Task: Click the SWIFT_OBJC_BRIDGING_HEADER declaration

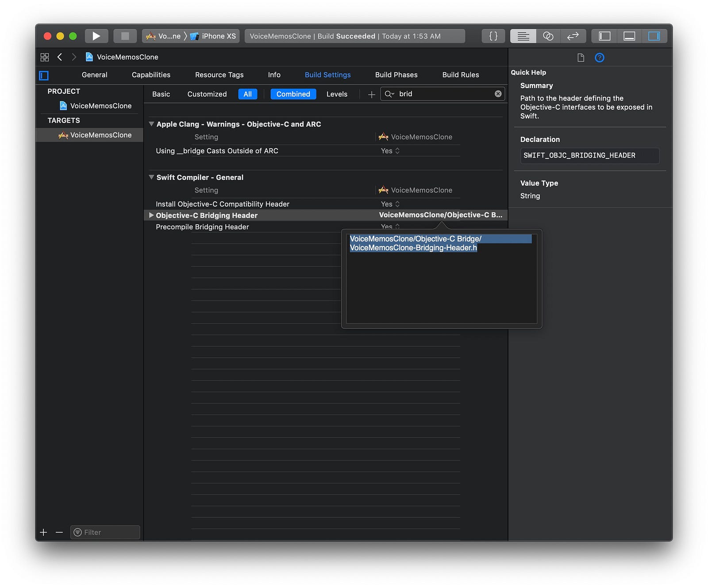Action: [x=590, y=156]
